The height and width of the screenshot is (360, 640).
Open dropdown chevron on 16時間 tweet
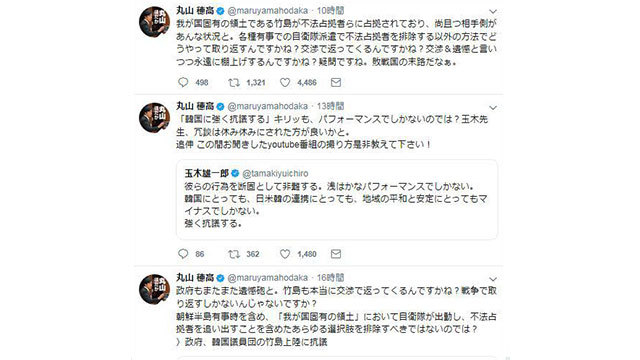tap(493, 279)
